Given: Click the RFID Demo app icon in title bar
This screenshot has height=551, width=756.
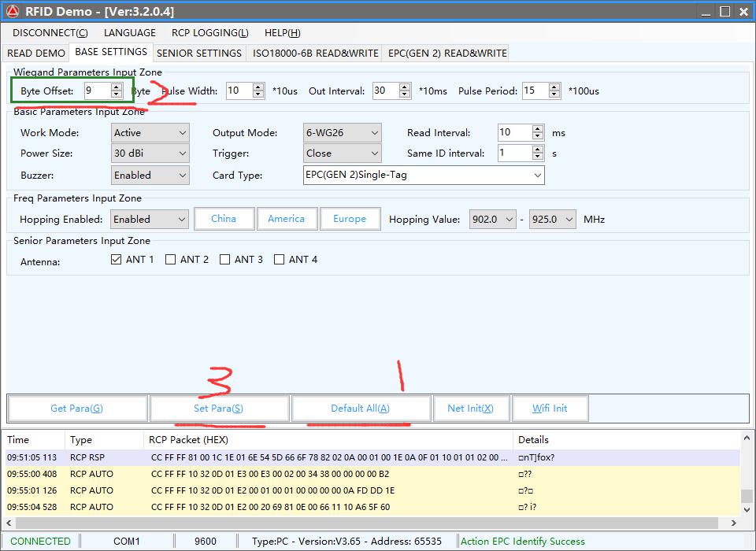Looking at the screenshot, I should pos(13,11).
